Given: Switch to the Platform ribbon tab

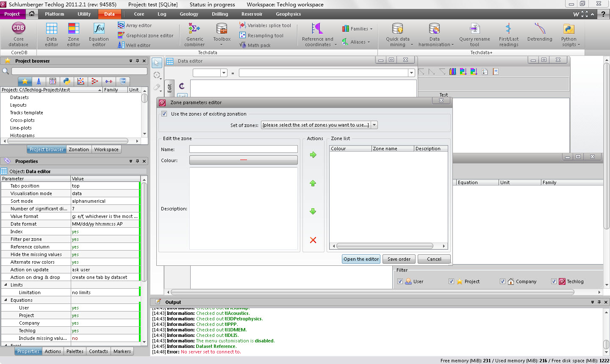Looking at the screenshot, I should (55, 14).
